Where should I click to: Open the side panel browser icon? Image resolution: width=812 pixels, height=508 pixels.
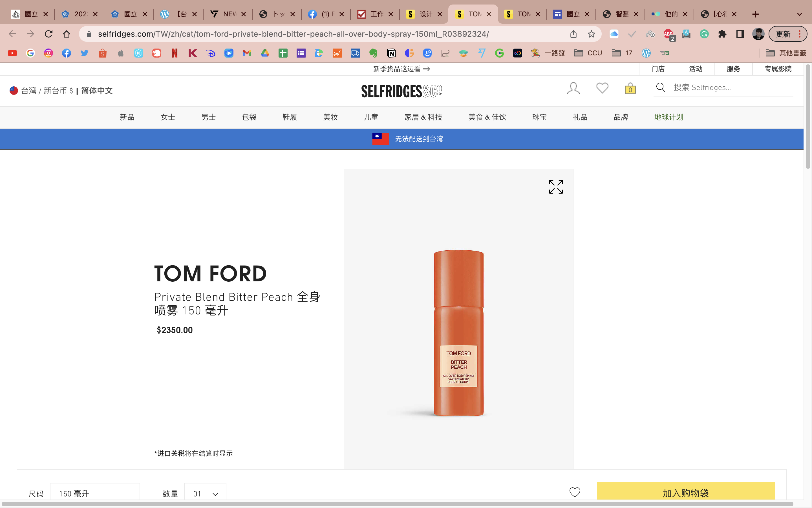tap(740, 34)
